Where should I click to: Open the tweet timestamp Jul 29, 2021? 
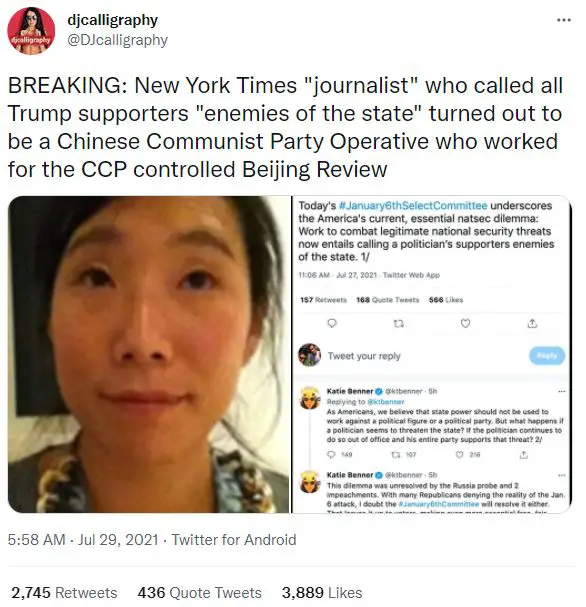83,540
